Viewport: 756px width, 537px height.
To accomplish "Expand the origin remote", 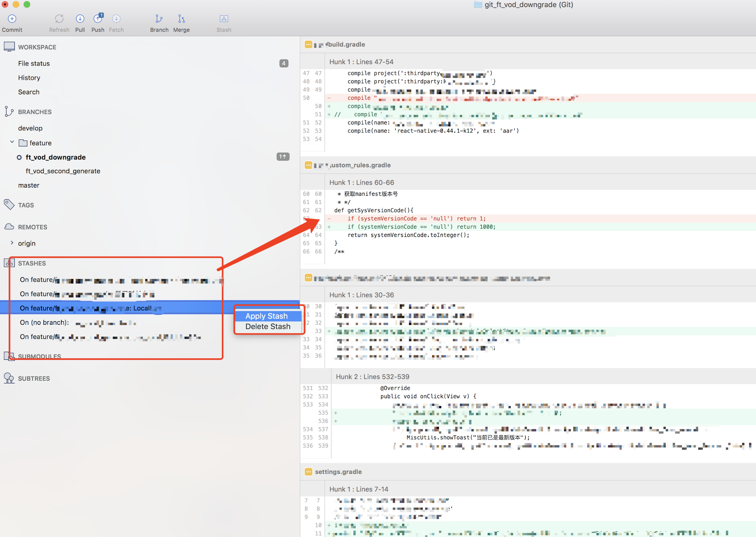I will tap(12, 243).
